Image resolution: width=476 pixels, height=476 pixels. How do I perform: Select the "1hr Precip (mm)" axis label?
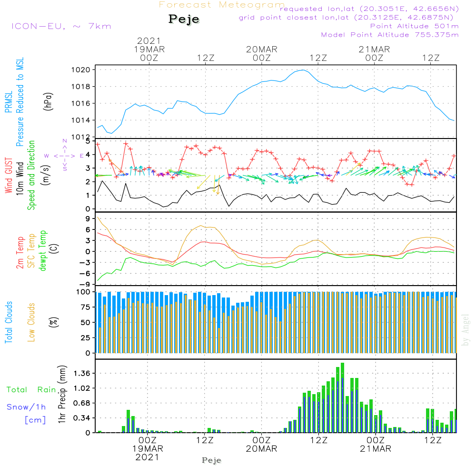62,394
